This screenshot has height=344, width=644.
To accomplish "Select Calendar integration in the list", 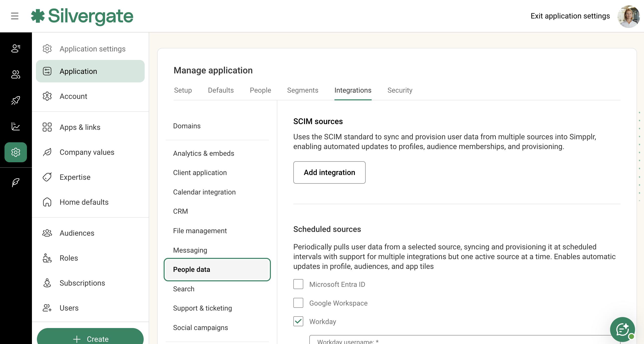I will 204,192.
